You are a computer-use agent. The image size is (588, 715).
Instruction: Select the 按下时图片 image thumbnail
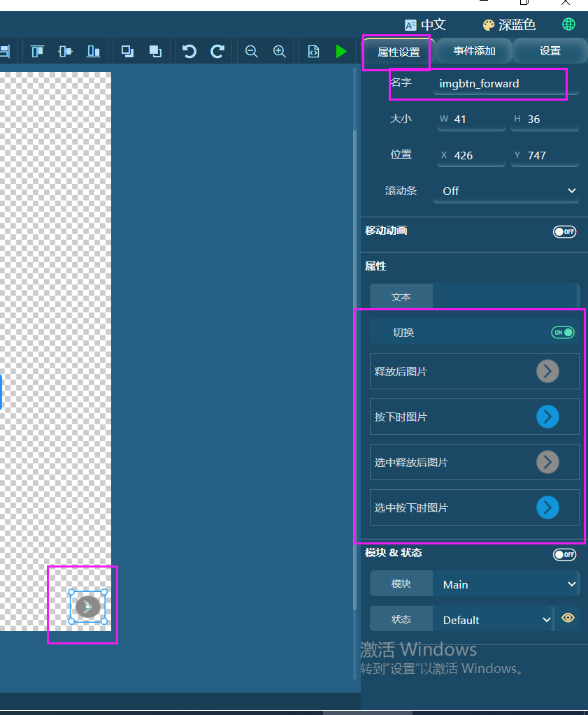pos(547,417)
